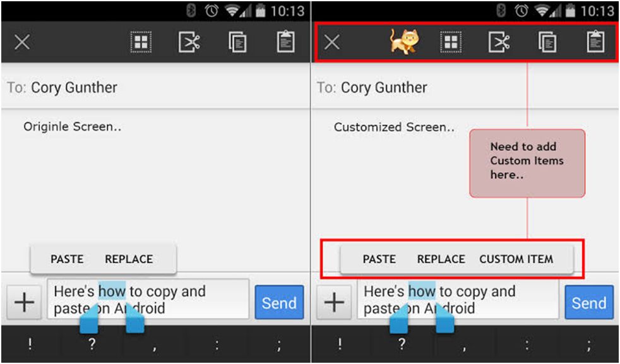Viewport: 620px width, 364px height.
Task: Tap Select All icon in Original screen
Action: coord(141,42)
